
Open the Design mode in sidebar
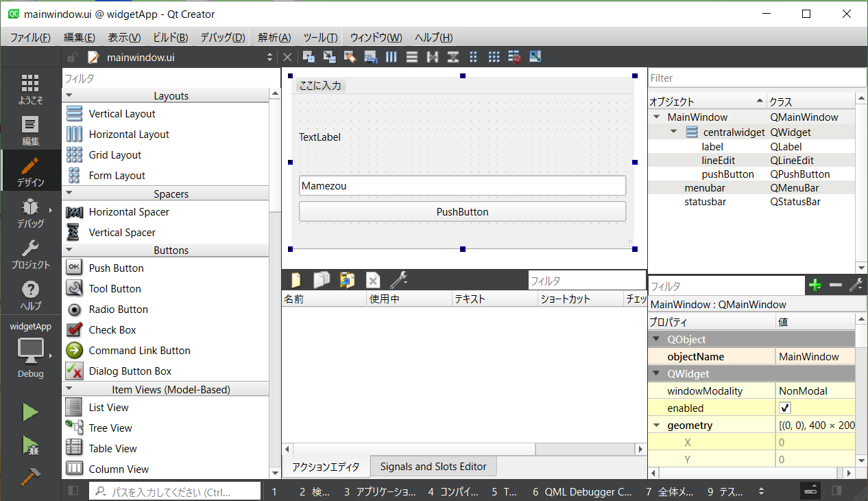coord(30,172)
